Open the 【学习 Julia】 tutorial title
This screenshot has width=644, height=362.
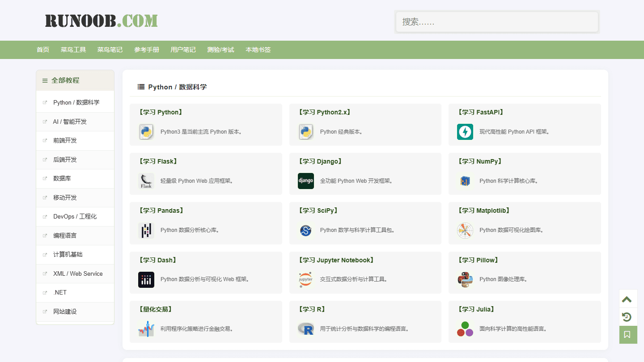coord(477,309)
